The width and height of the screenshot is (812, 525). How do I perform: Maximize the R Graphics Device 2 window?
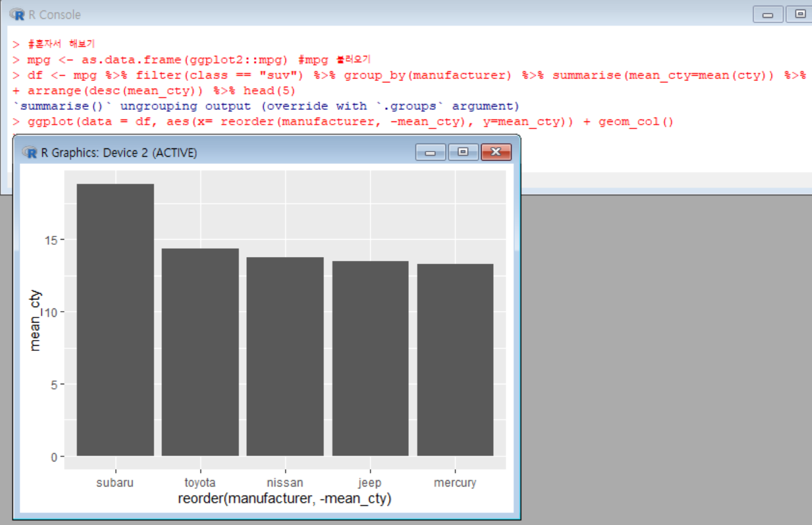click(x=463, y=152)
